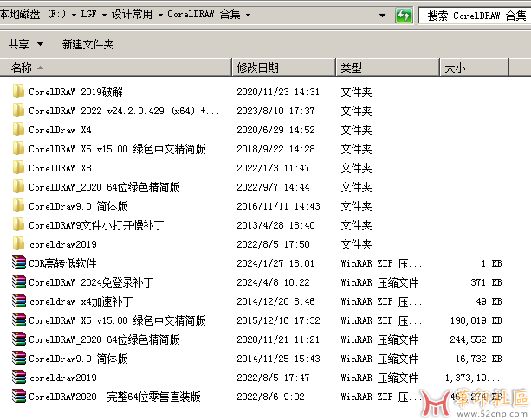
Task: Click folder icon of CorelDRAW X5 v15.00 folder
Action: click(18, 149)
